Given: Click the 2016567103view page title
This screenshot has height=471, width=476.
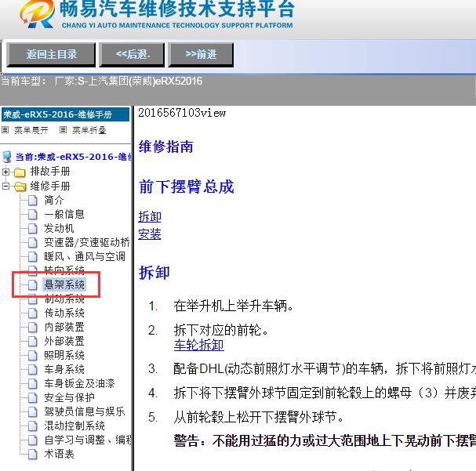Looking at the screenshot, I should 182,113.
